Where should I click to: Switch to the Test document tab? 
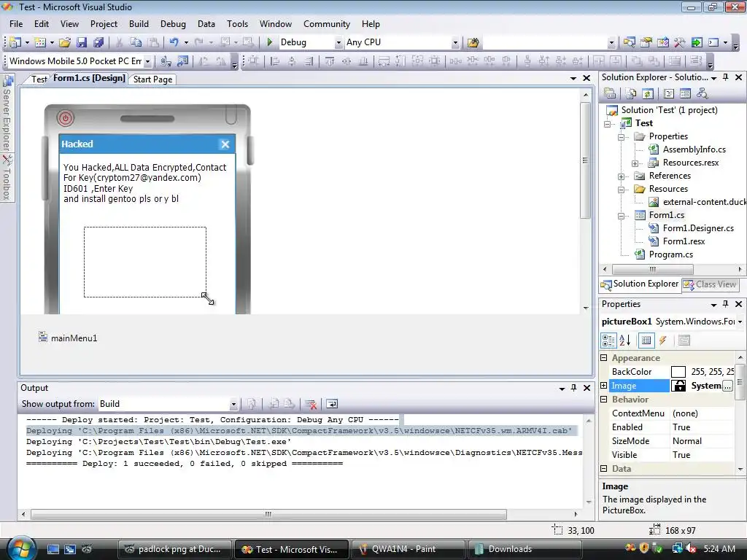(39, 79)
